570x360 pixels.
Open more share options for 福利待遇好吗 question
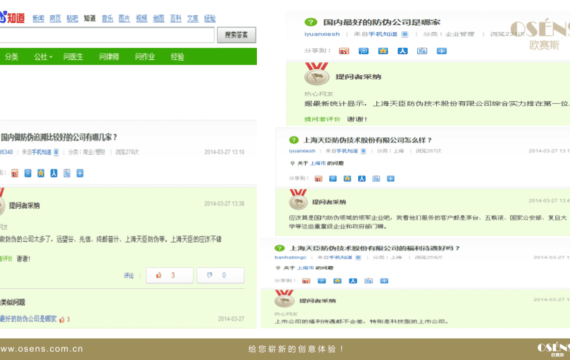[x=384, y=281]
